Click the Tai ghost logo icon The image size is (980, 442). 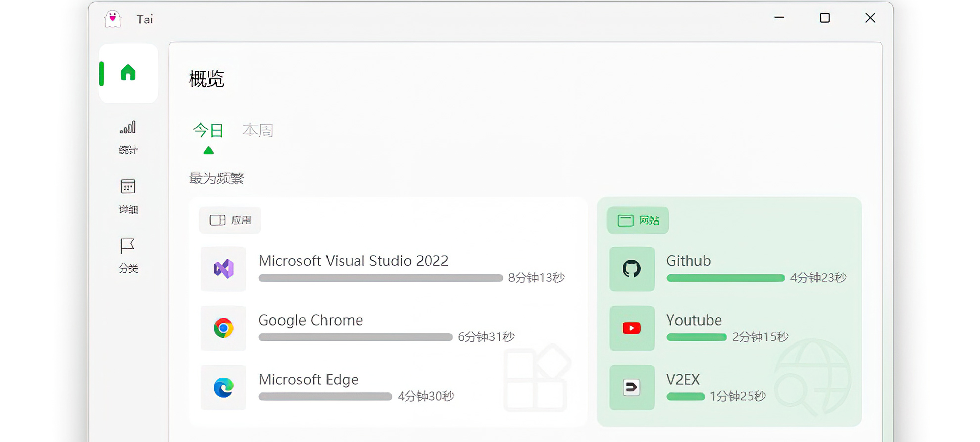click(x=113, y=19)
